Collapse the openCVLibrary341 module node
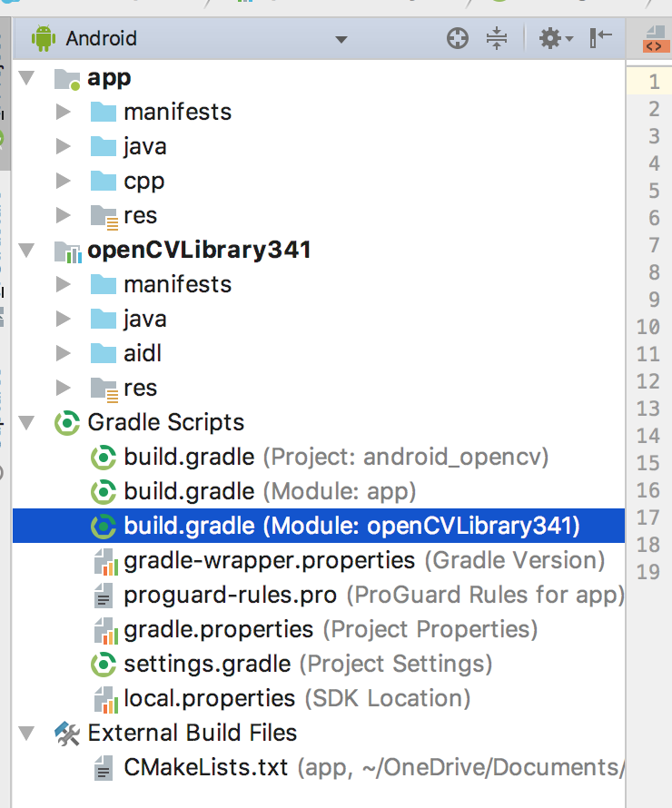Image resolution: width=672 pixels, height=808 pixels. 26,251
